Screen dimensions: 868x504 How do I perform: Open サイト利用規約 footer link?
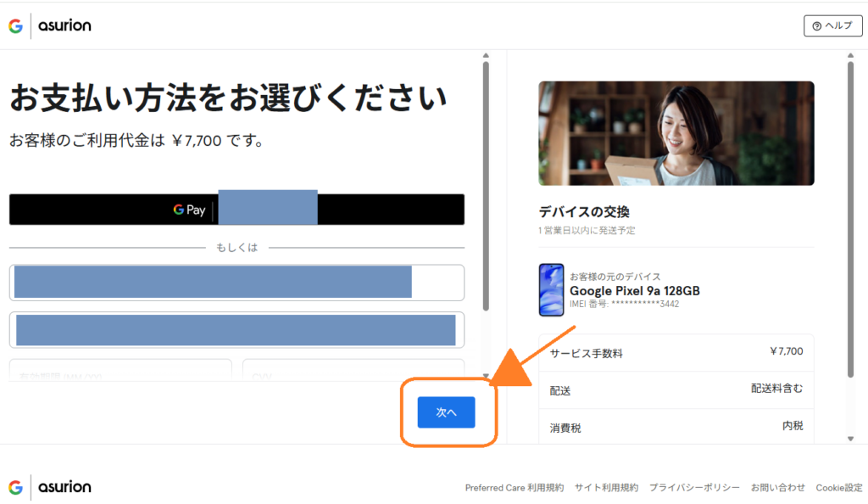(x=606, y=488)
